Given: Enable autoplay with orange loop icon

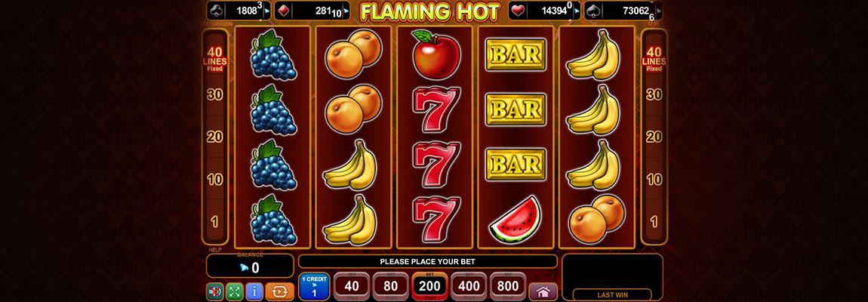Looking at the screenshot, I should tap(279, 291).
